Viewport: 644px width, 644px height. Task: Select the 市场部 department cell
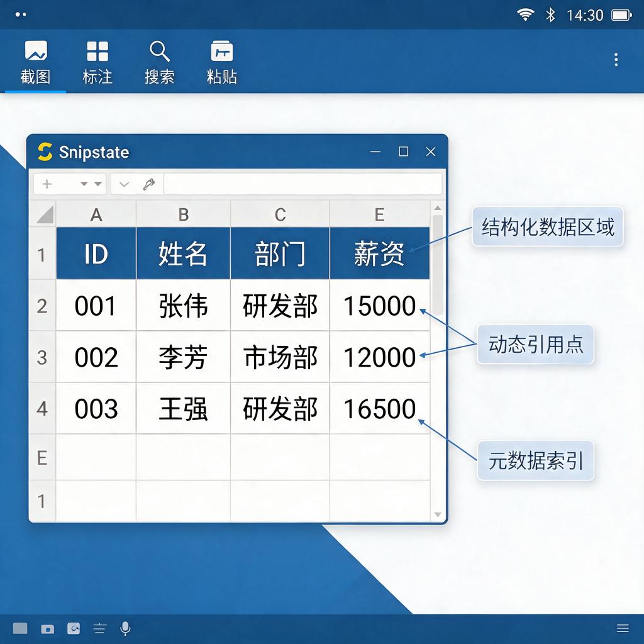point(280,357)
